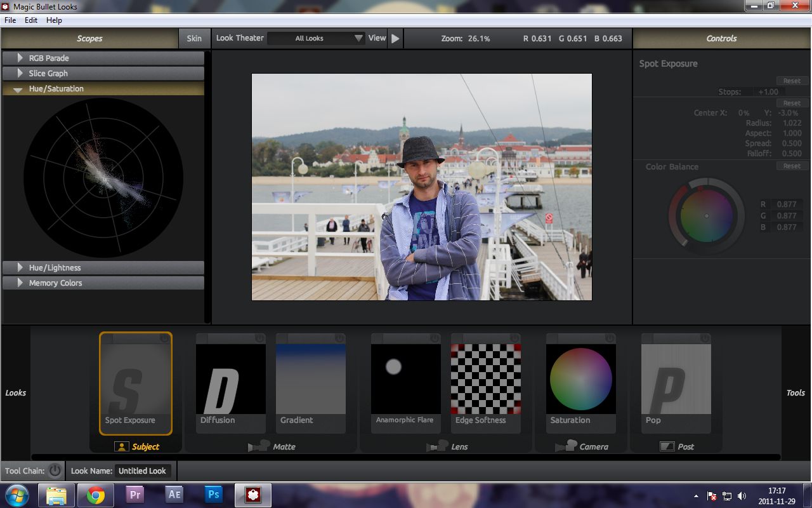
Task: Click the Lens camera icon
Action: coord(438,446)
